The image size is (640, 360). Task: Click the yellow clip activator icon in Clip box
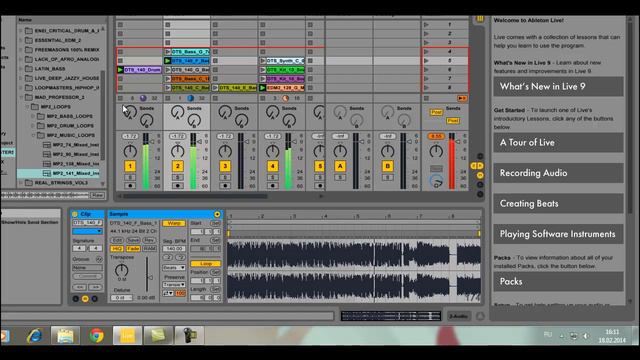[75, 214]
